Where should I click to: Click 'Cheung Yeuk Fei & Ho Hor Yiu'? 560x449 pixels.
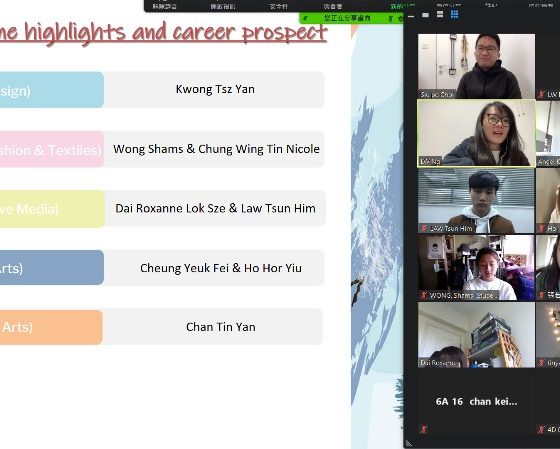(x=221, y=268)
